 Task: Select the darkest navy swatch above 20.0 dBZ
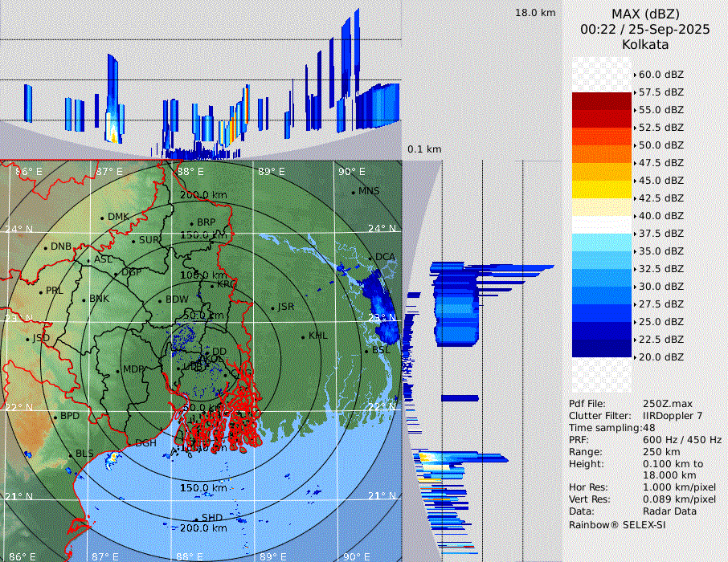pyautogui.click(x=602, y=348)
